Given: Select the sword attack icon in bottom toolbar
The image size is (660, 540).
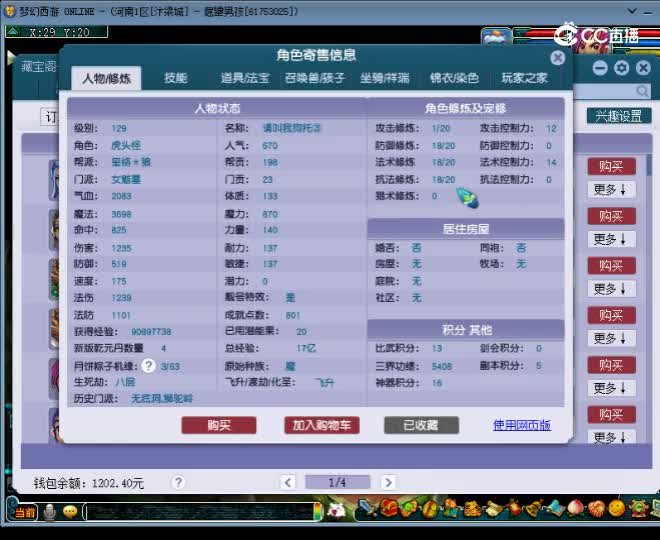Looking at the screenshot, I should tap(369, 508).
